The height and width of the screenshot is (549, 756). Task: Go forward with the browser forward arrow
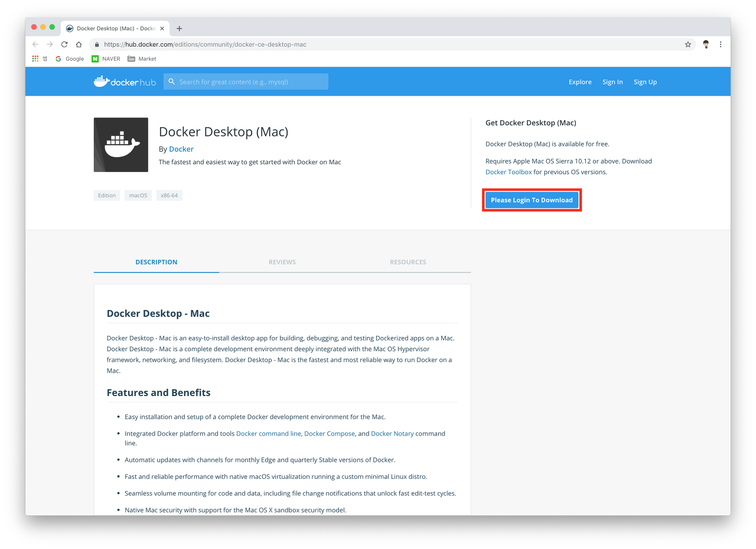point(50,44)
